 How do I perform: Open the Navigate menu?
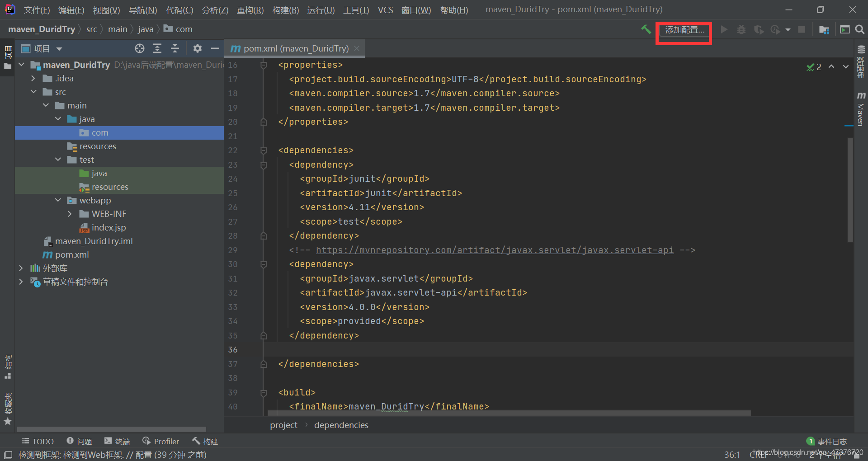click(x=143, y=10)
